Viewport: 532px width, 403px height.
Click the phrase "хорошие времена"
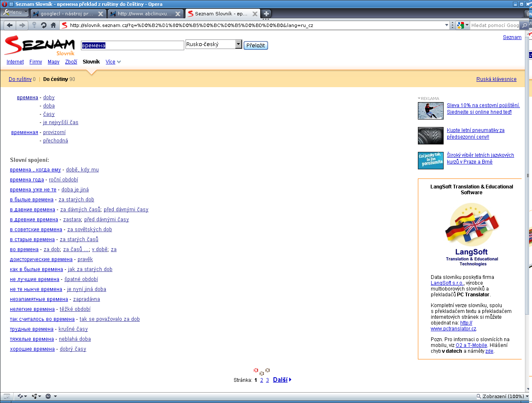tap(32, 349)
